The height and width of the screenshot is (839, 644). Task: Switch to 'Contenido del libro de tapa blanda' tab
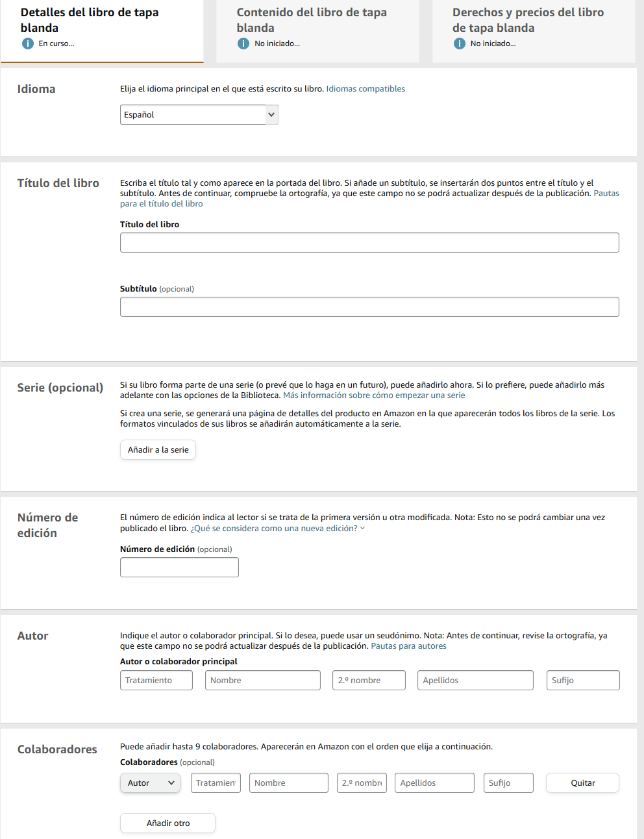[x=317, y=31]
